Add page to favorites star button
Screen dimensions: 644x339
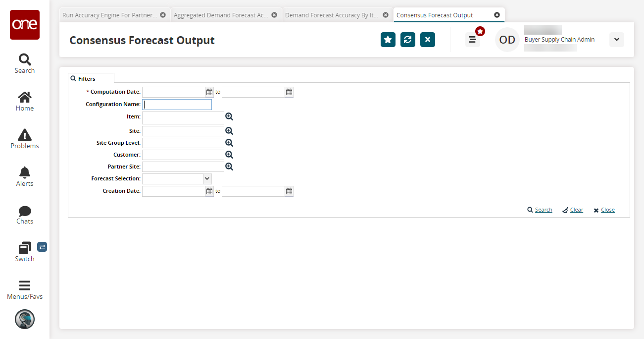[388, 40]
